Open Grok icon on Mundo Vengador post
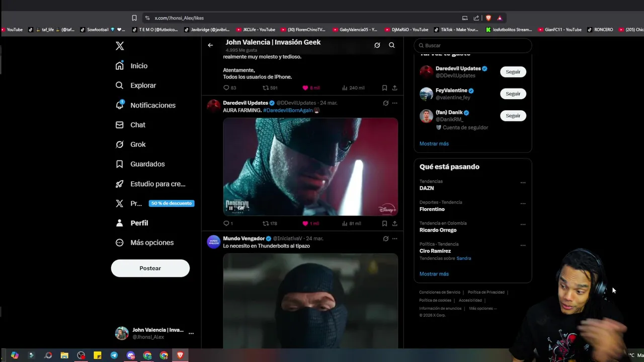Screen dimensions: 644x362 [385, 239]
